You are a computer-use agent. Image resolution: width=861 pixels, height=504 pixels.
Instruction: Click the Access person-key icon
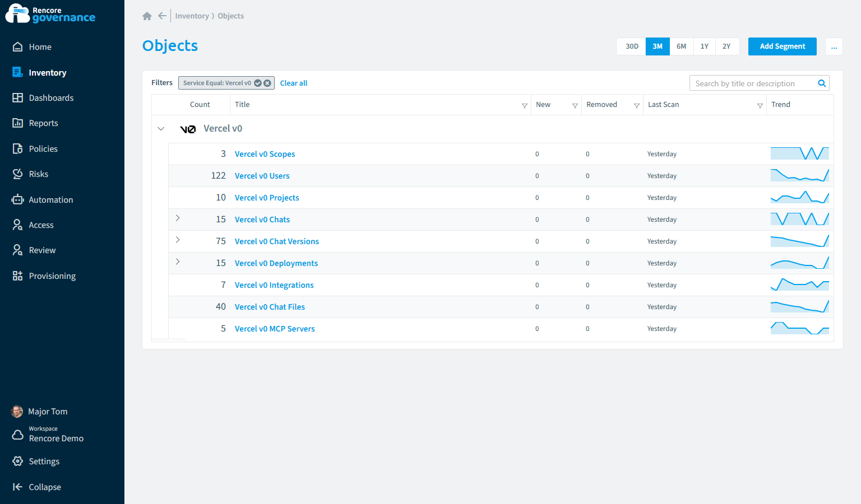click(x=17, y=225)
